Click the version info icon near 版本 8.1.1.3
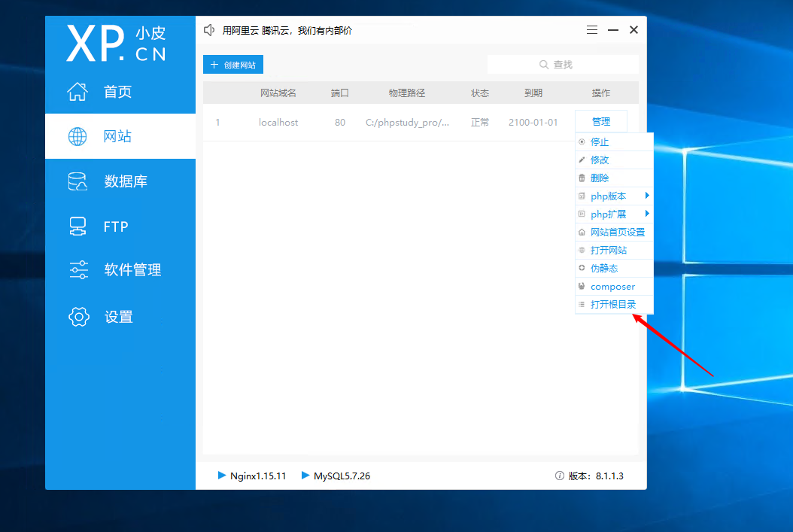The height and width of the screenshot is (532, 793). [560, 476]
